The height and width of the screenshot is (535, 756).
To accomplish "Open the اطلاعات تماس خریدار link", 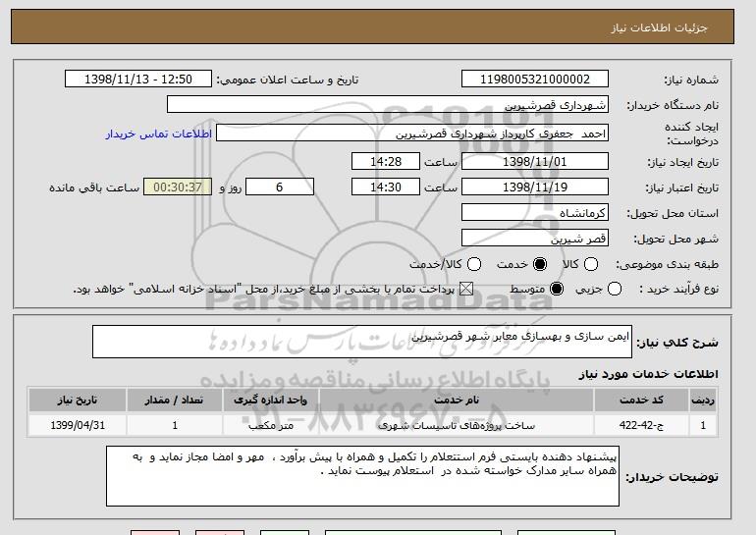I will point(159,134).
